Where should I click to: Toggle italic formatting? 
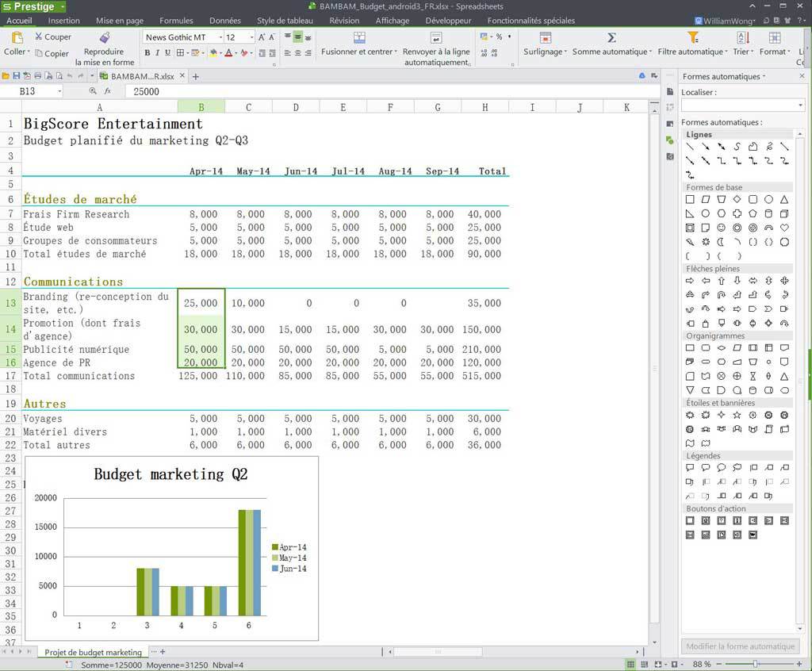click(158, 53)
